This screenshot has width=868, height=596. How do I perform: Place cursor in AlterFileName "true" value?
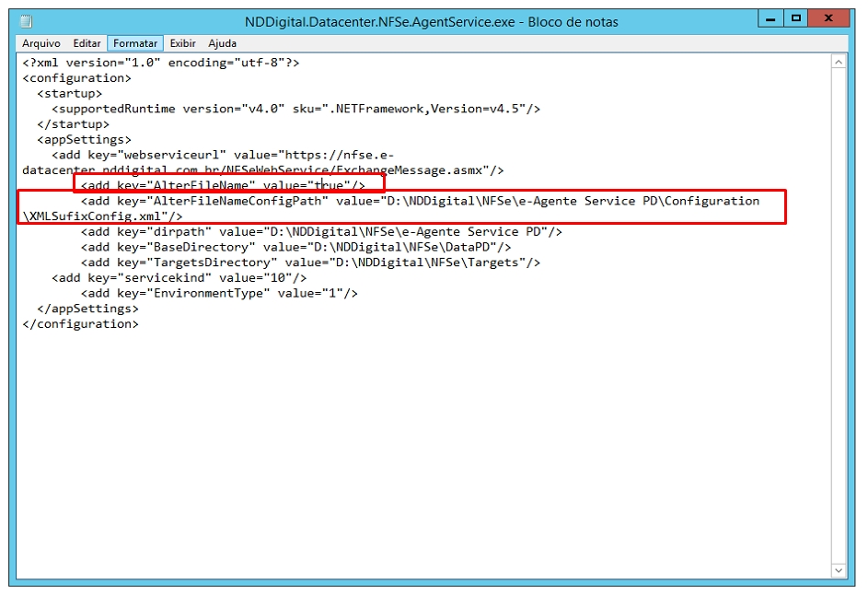330,186
